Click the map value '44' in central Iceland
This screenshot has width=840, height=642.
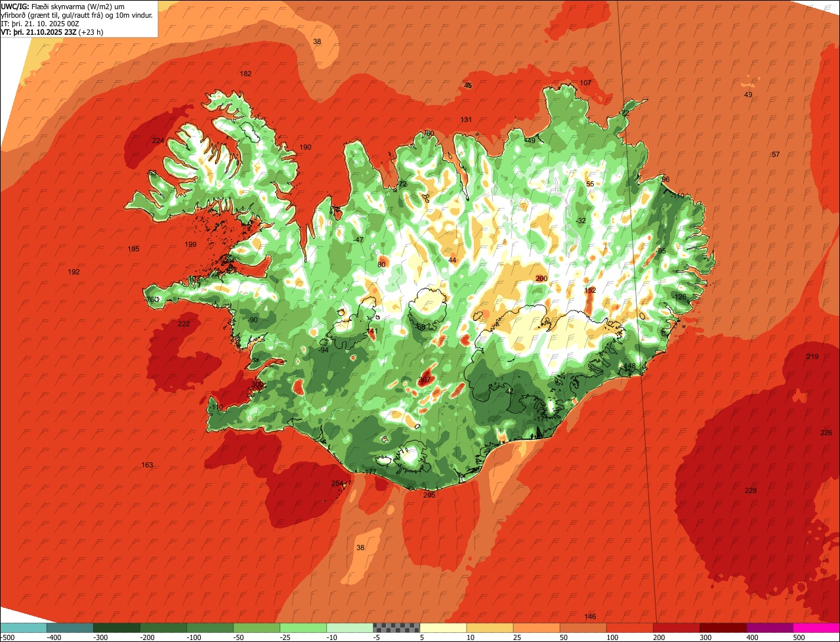tap(452, 260)
